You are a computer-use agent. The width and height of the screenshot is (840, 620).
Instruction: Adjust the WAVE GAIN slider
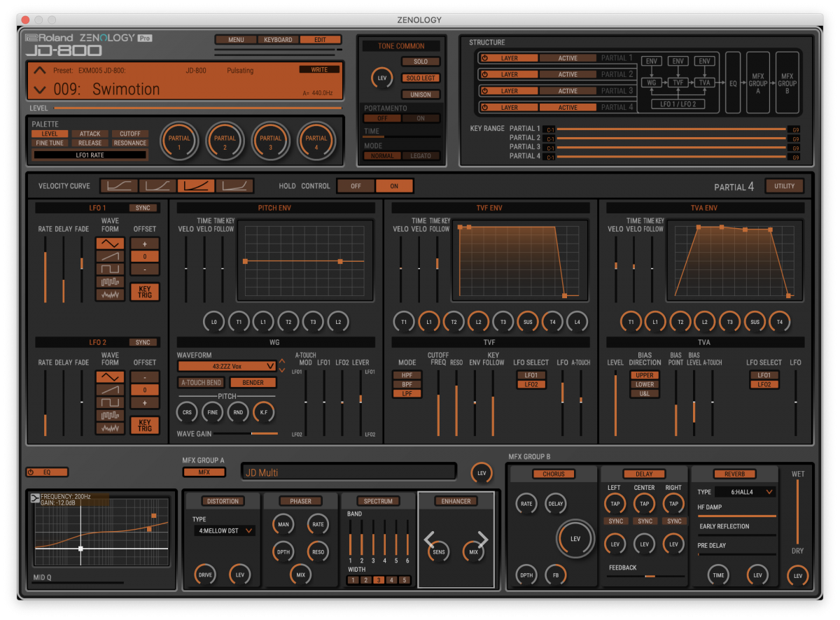[246, 434]
